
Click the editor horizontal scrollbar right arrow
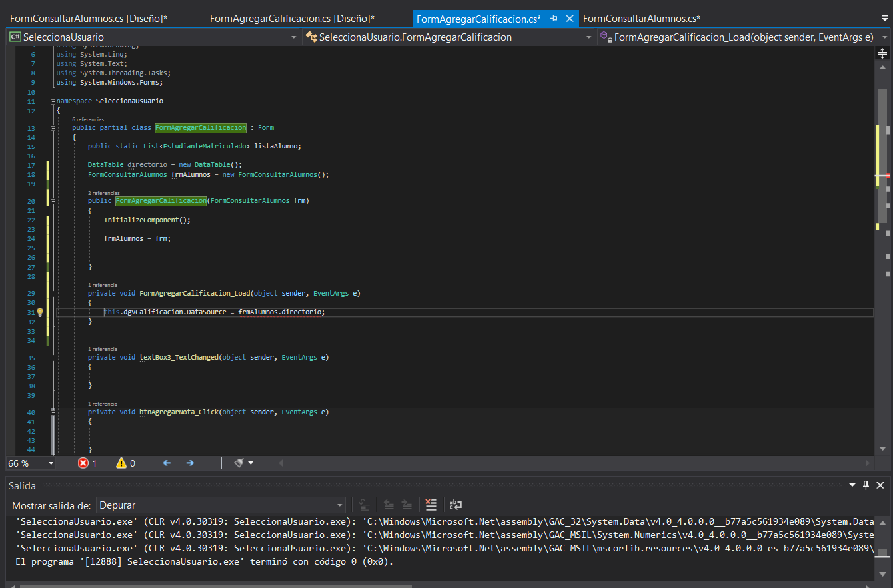pyautogui.click(x=868, y=463)
